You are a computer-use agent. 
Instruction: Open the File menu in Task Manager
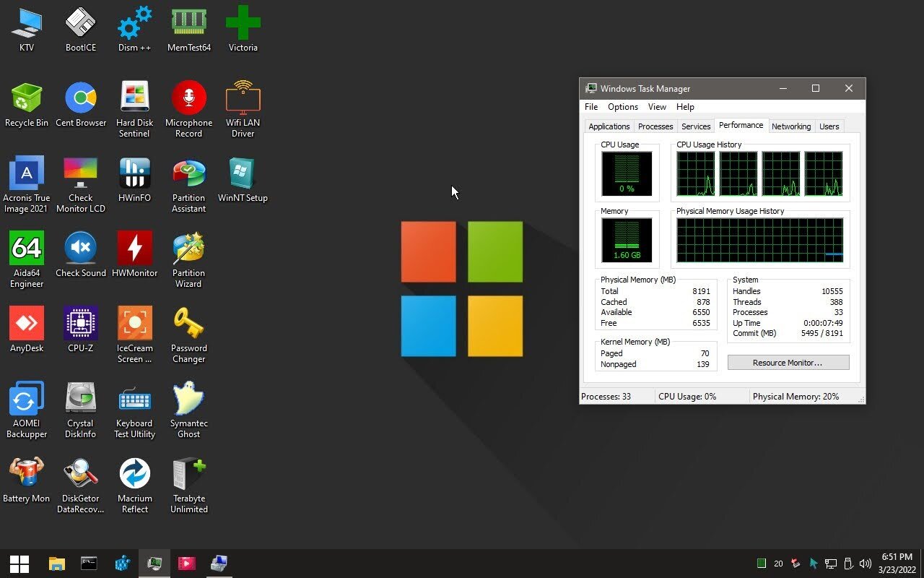click(x=591, y=107)
